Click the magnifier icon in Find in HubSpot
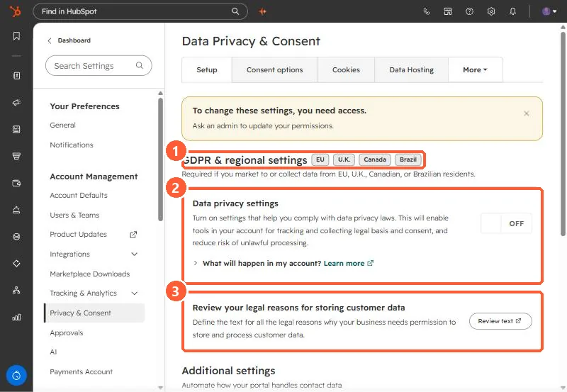This screenshot has width=567, height=392. coord(235,11)
